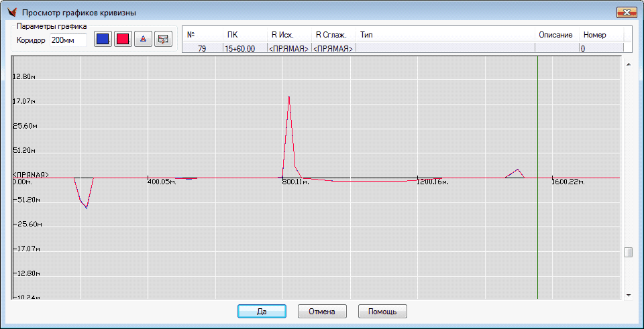The image size is (644, 329).
Task: Click the R Сглаж. column header
Action: 333,34
